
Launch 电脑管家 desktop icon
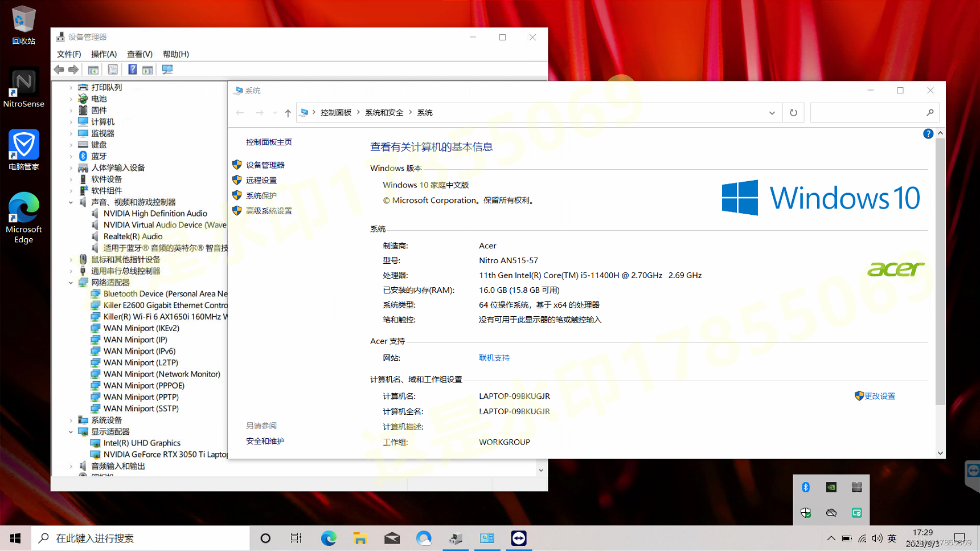coord(23,150)
